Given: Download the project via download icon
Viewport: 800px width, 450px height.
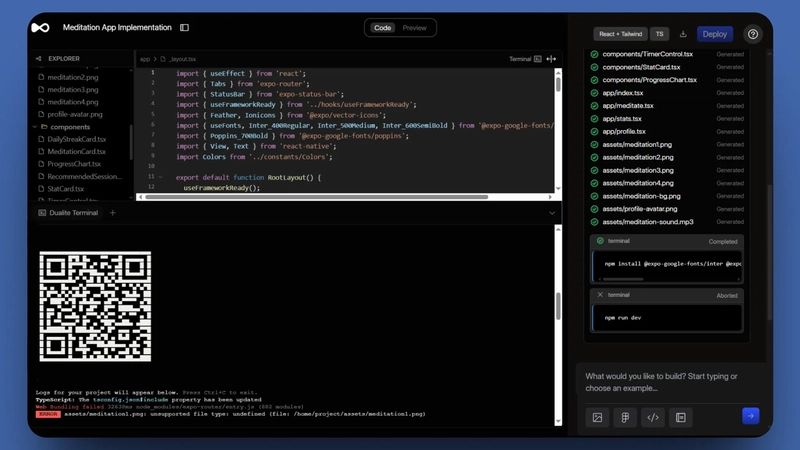Looking at the screenshot, I should tap(683, 34).
